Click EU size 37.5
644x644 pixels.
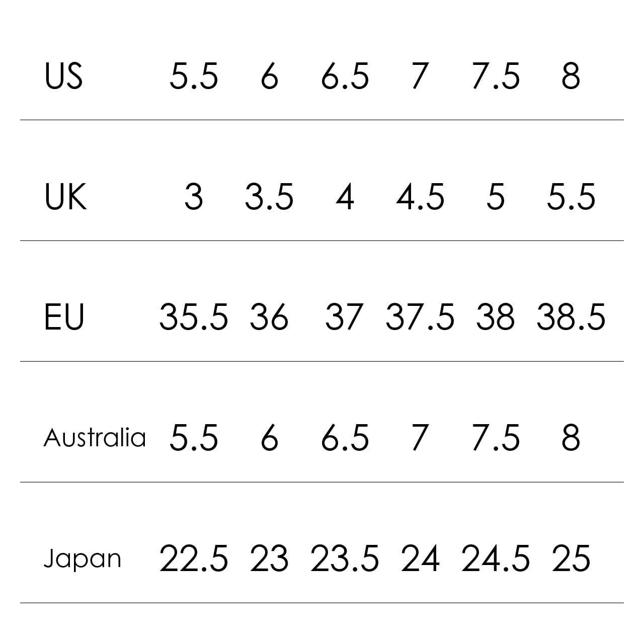420,317
